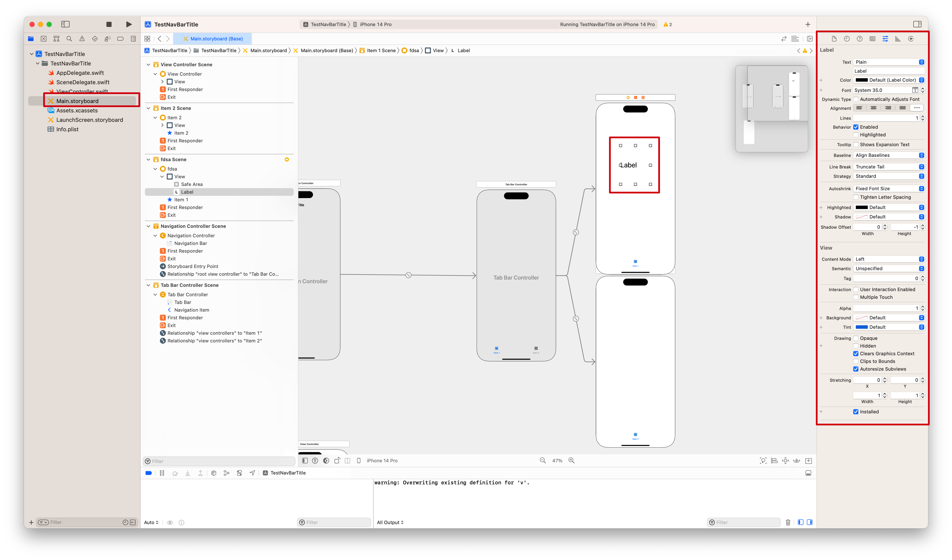The width and height of the screenshot is (952, 560).
Task: Click the center text alignment button
Action: pos(873,108)
